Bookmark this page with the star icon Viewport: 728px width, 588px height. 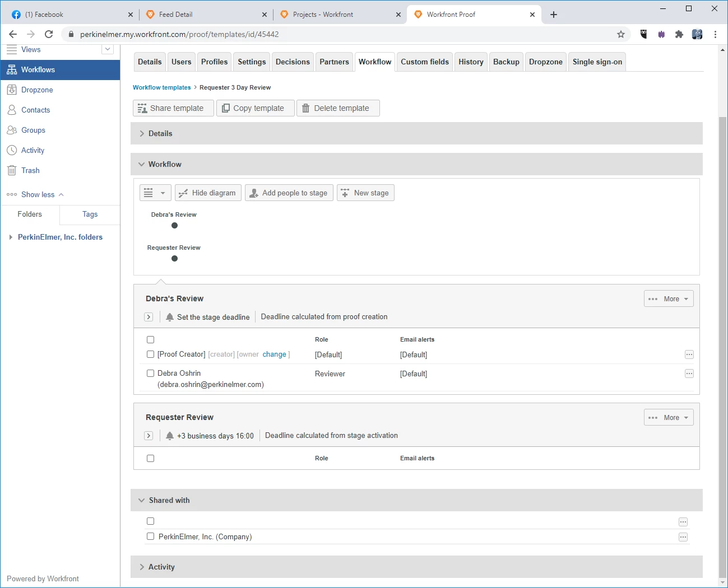[x=621, y=34]
